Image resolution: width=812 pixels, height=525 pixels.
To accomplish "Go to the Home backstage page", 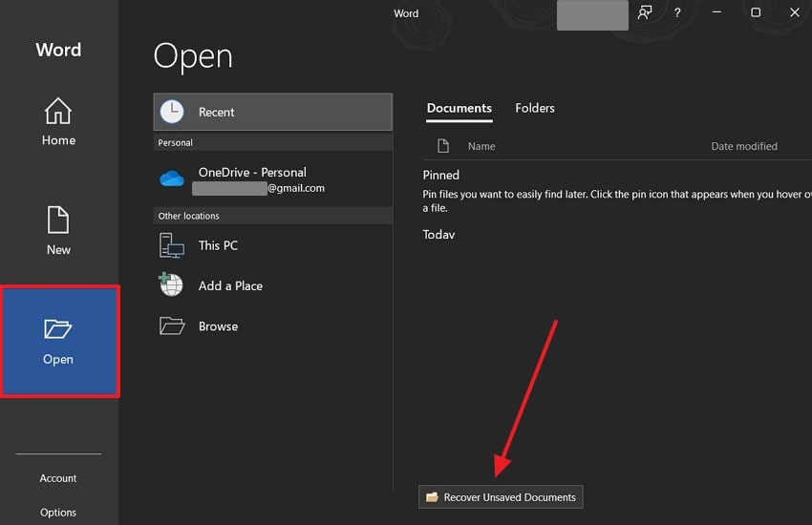I will point(58,121).
